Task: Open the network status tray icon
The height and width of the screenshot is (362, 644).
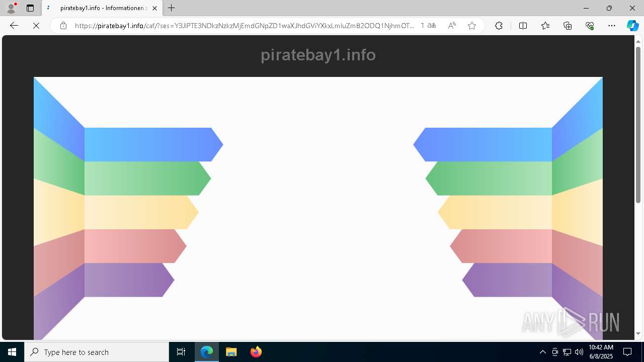Action: [x=567, y=352]
